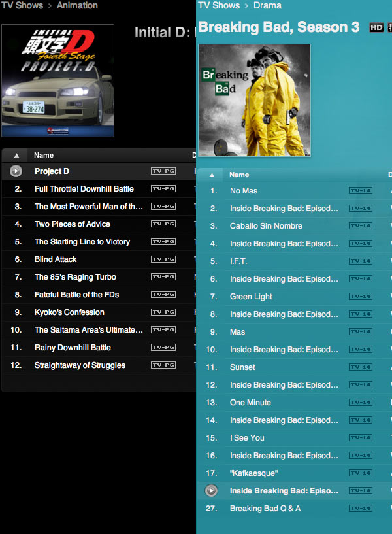The height and width of the screenshot is (534, 392).
Task: Sort Breaking Bad episodes by Name column
Action: click(x=239, y=175)
